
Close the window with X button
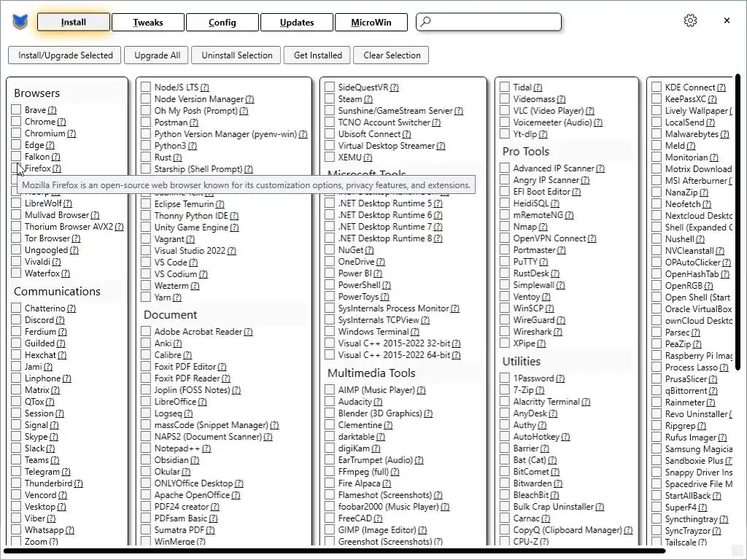(x=727, y=20)
